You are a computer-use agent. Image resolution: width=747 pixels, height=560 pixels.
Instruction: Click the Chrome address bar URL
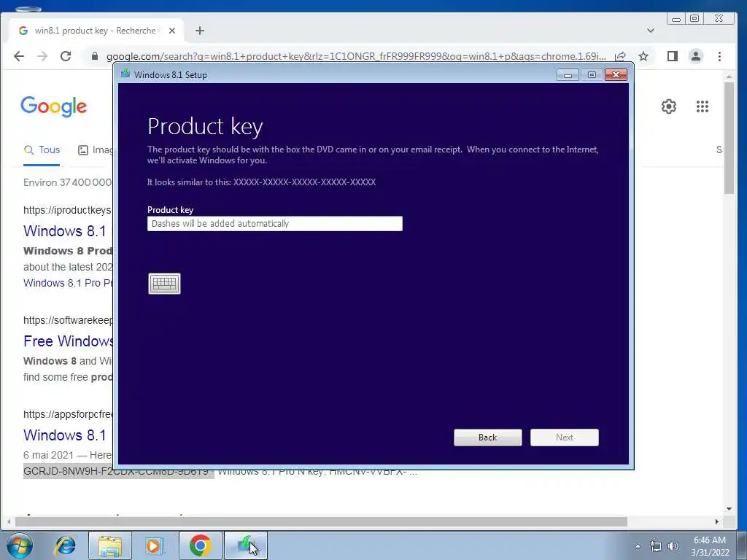[356, 56]
